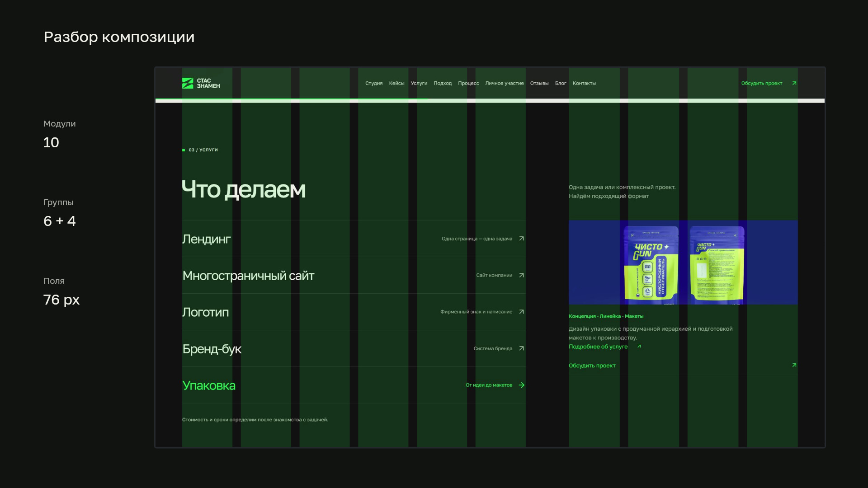Click the 'Сайт компании' caption

click(494, 275)
